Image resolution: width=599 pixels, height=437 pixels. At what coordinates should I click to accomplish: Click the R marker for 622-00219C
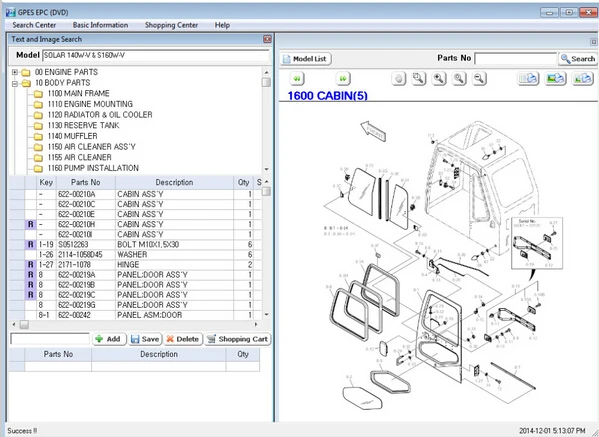coord(31,295)
